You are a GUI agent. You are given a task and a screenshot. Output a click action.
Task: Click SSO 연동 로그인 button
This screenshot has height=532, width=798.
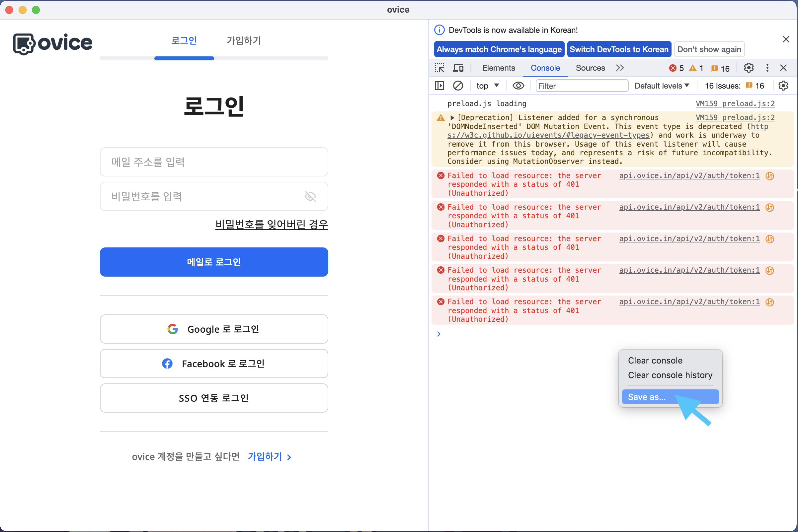point(214,398)
